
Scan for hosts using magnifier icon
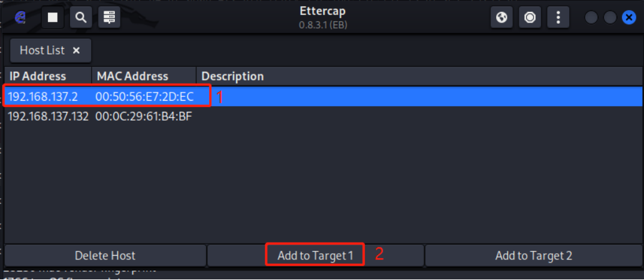pos(80,17)
